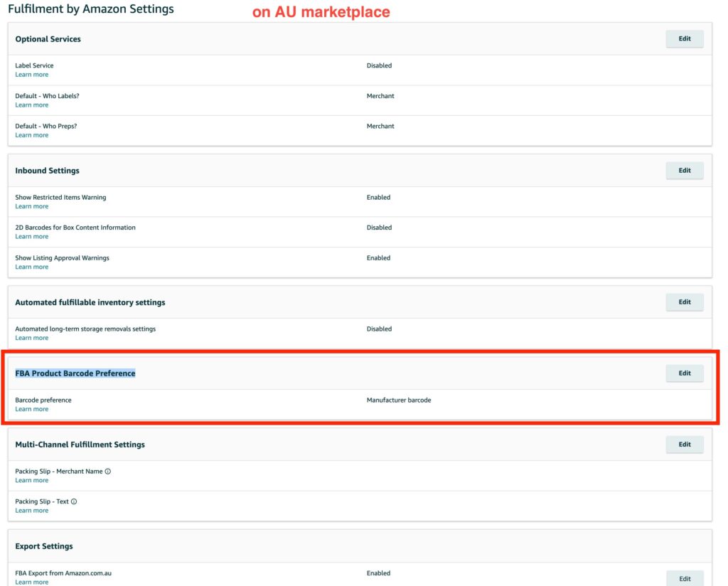Learn more under Packing Slip - Text
Viewport: 728px width, 586px height.
[32, 511]
